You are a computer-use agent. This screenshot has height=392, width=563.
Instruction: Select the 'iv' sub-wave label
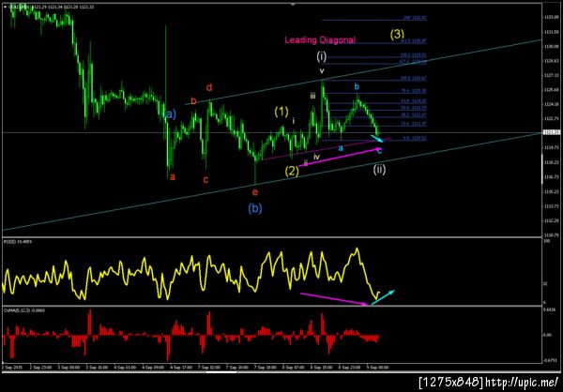317,157
